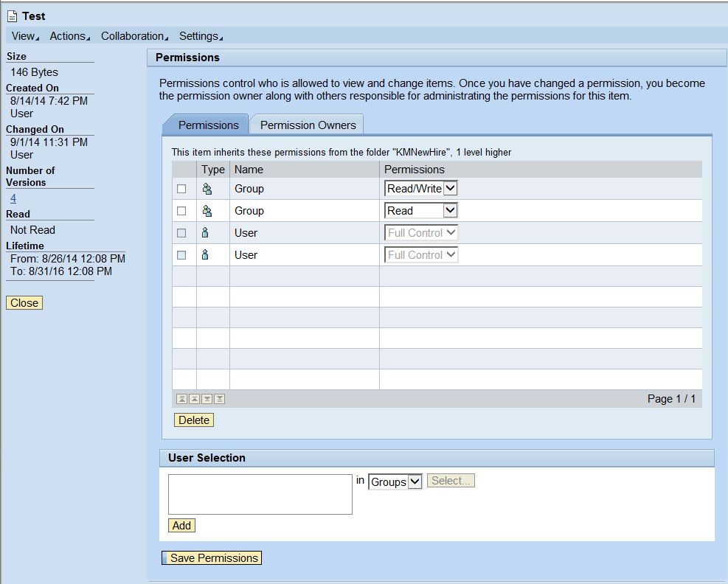Click the lifetime To: 8/31/16 12:08 PM
Image resolution: width=728 pixels, height=584 pixels.
click(x=60, y=271)
